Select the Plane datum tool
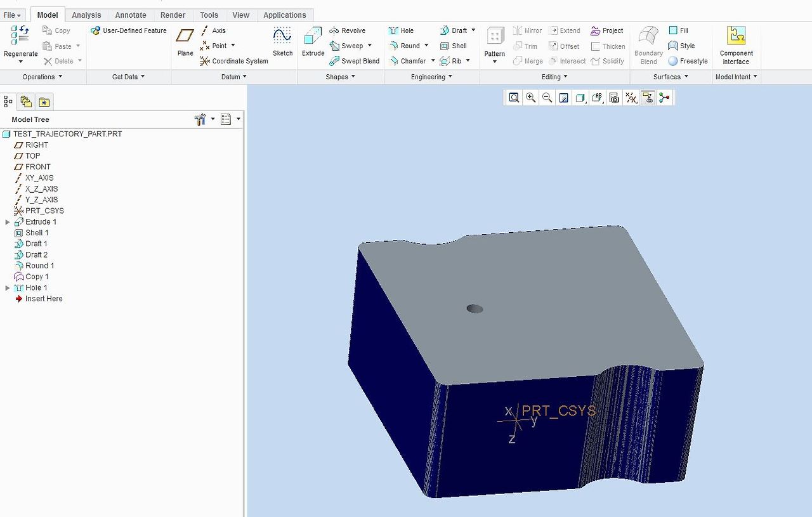Viewport: 812px width, 517px height. click(x=185, y=42)
